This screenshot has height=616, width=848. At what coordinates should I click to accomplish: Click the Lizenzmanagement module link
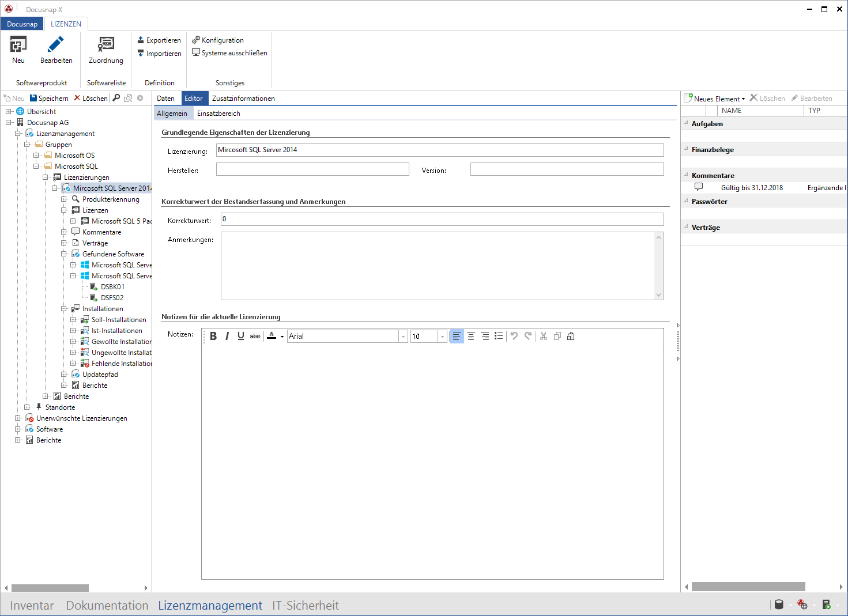tap(210, 606)
